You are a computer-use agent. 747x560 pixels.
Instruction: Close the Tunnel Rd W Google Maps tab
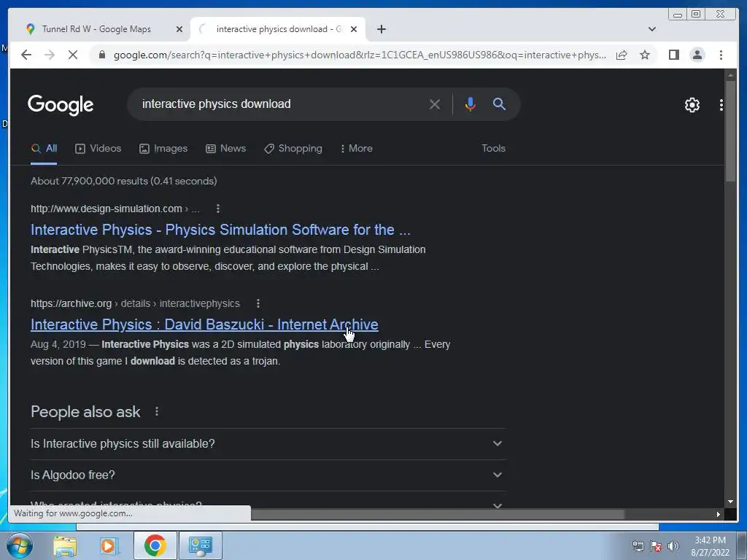(179, 29)
